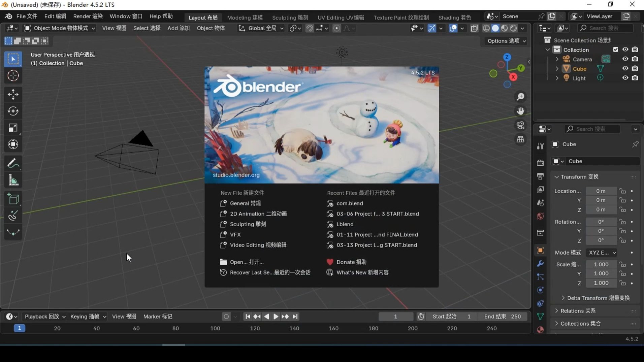Open the Object Mode dropdown
644x362 pixels.
pyautogui.click(x=60, y=28)
